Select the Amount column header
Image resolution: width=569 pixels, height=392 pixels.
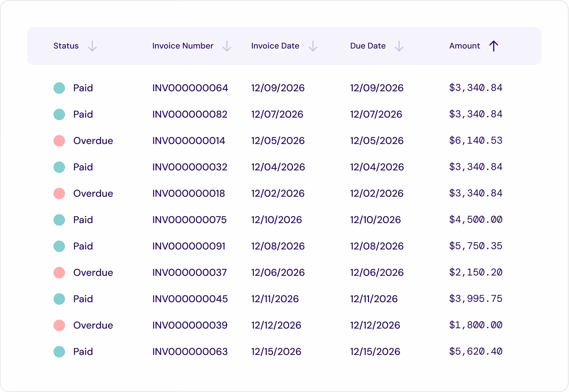[464, 46]
